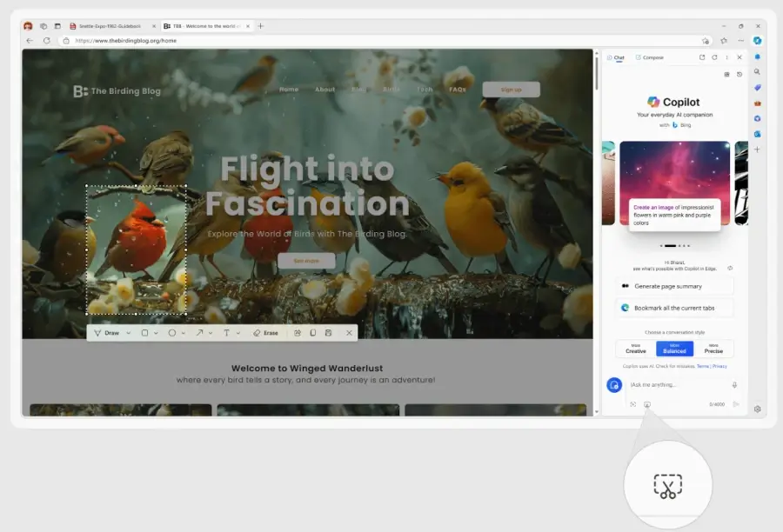Open the Edge sidebar settings gear
783x532 pixels.
[758, 409]
